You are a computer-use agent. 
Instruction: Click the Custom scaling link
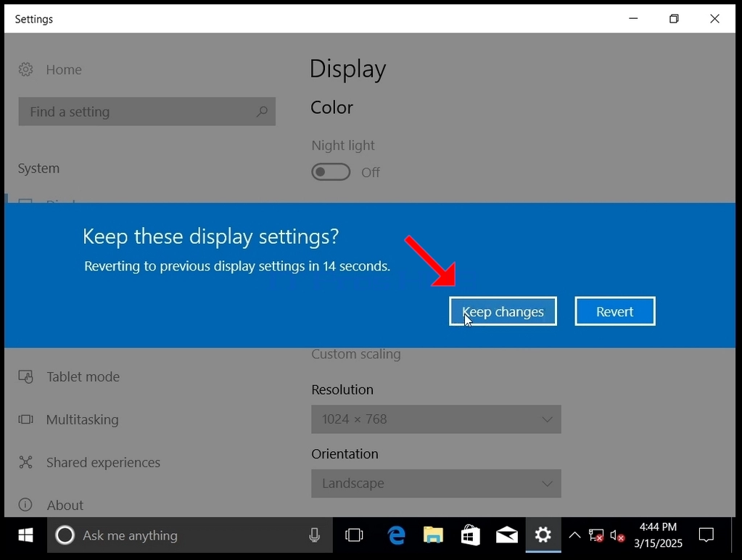coord(356,354)
